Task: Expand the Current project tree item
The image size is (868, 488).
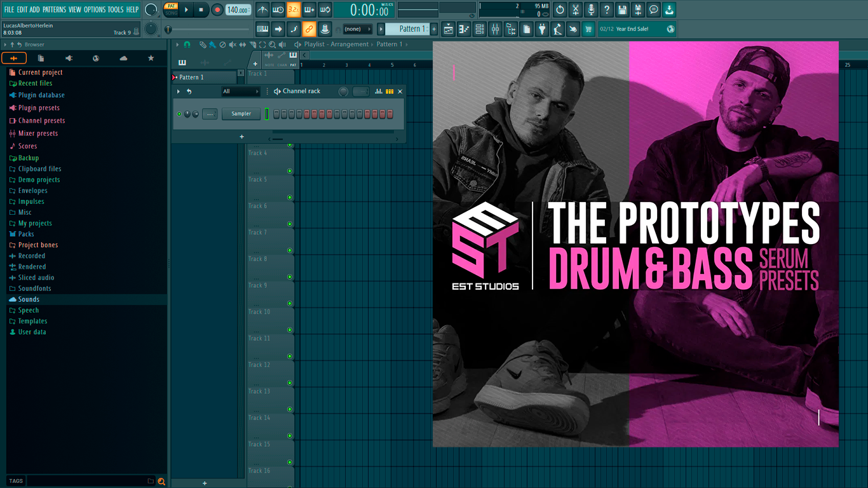Action: coord(40,72)
